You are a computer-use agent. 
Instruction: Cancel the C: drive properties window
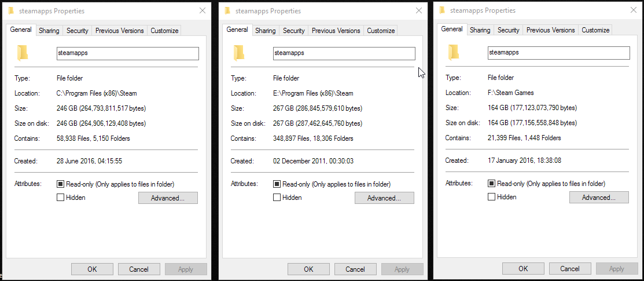[139, 269]
